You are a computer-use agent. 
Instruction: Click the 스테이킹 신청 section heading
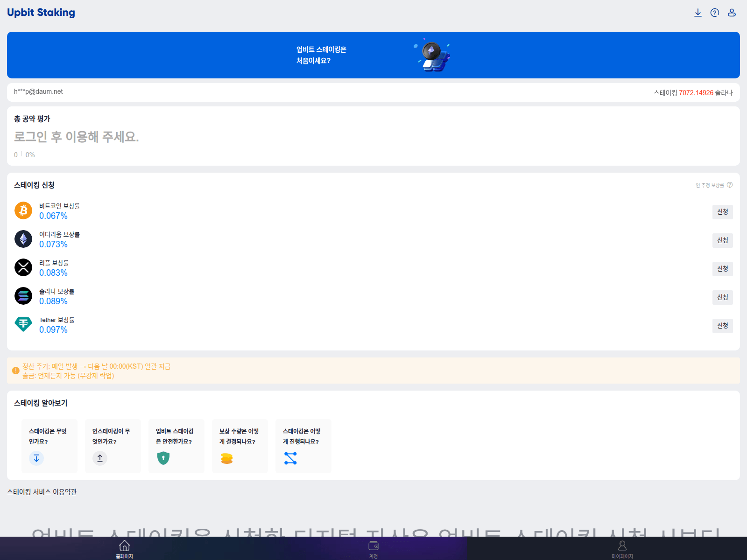tap(35, 185)
